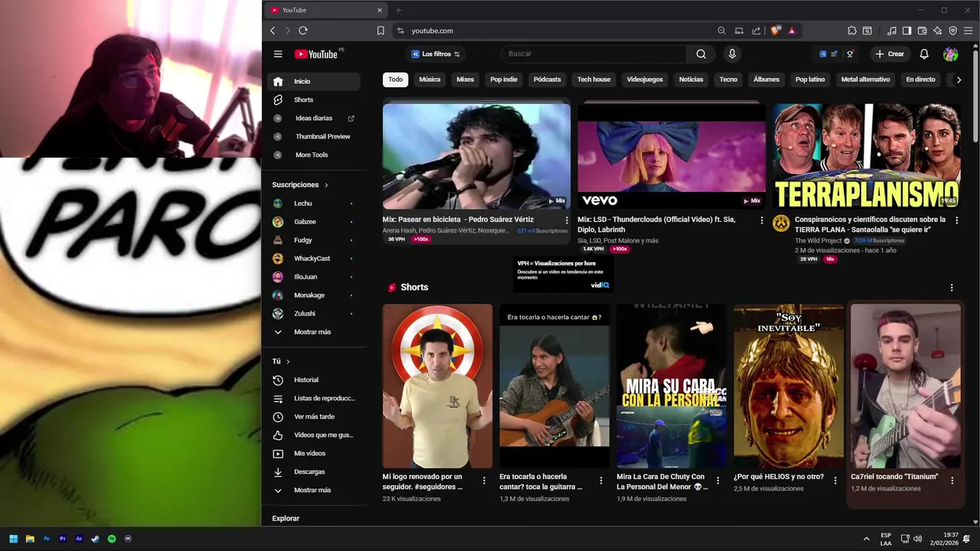Image resolution: width=980 pixels, height=551 pixels.
Task: Open the ¿Por qué HELIOS y no otro? short
Action: click(x=789, y=386)
